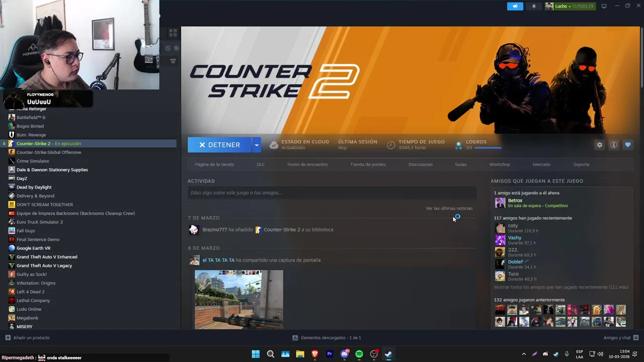644x362 pixels.
Task: Click the Steam VR/big picture monitor icon
Action: click(604, 6)
